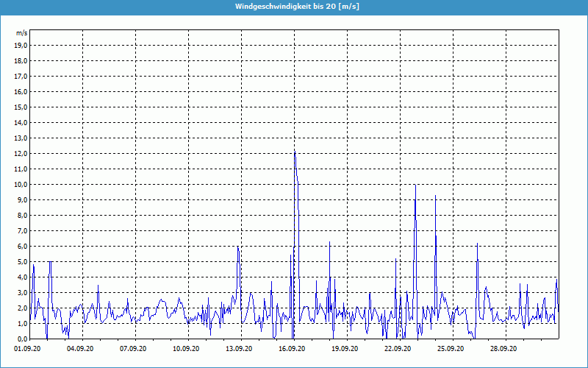This screenshot has height=368, width=588.
Task: Click the 10 m/s peak after 22.09.20
Action: coord(415,185)
